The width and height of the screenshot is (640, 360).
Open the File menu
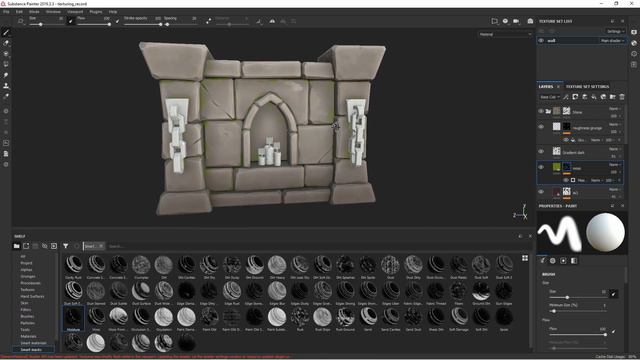tap(6, 12)
